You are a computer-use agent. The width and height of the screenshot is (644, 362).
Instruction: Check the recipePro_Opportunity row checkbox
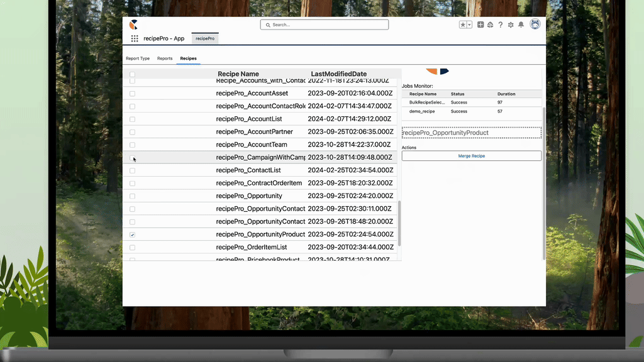click(132, 196)
